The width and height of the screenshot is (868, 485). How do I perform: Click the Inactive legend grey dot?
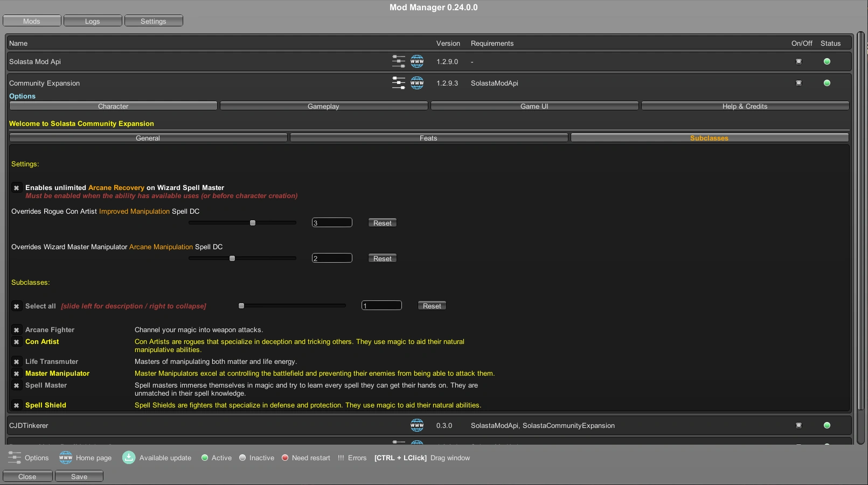pyautogui.click(x=242, y=458)
